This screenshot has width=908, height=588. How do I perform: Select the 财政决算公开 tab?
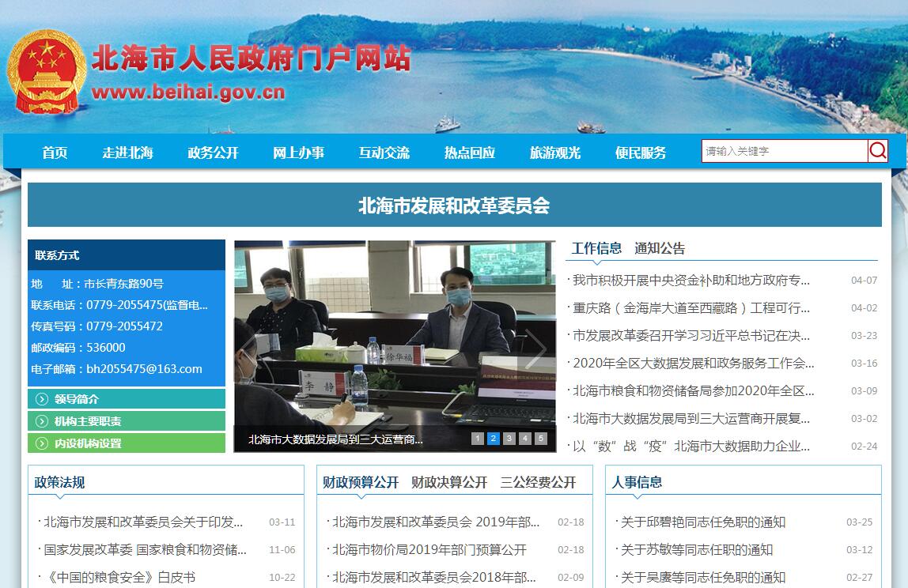pyautogui.click(x=449, y=482)
